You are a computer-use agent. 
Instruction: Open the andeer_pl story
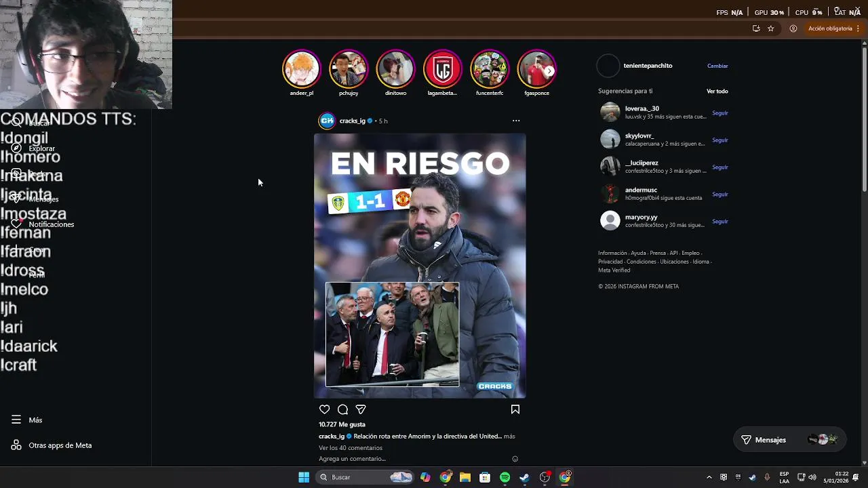301,69
